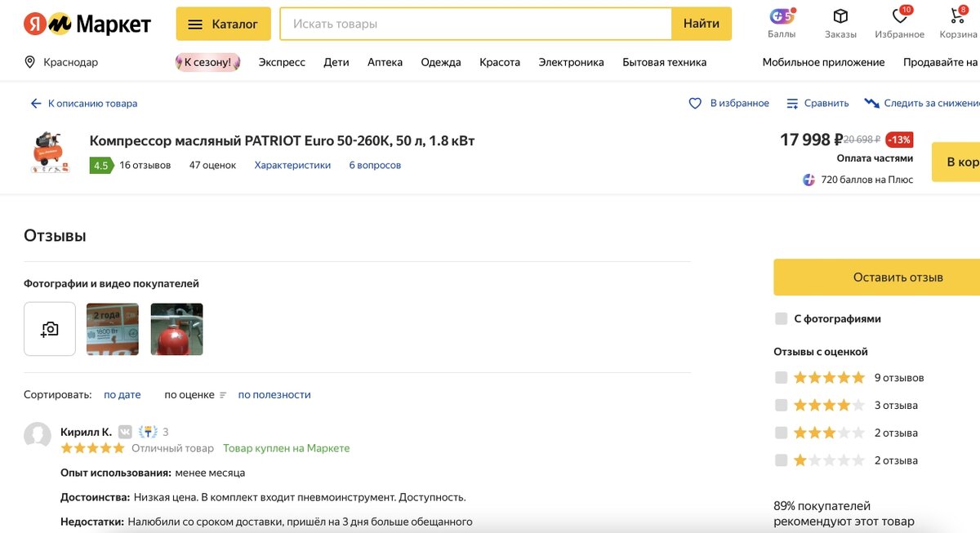Click the Краснодар location pin icon
The image size is (980, 533).
point(30,62)
